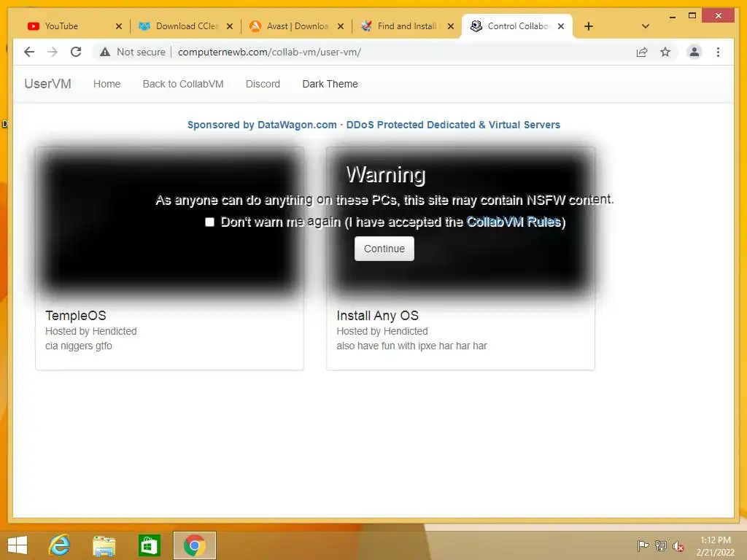Reload the current page
747x560 pixels.
click(76, 52)
